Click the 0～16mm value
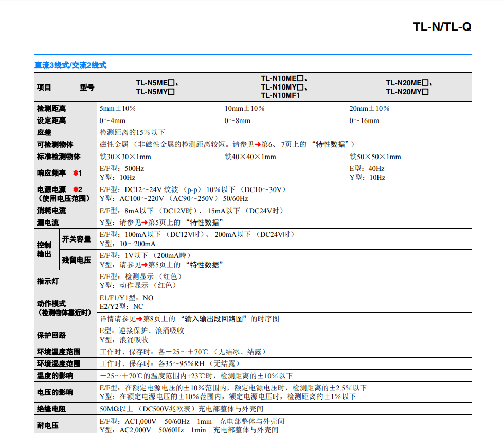This screenshot has width=504, height=433. (x=365, y=120)
